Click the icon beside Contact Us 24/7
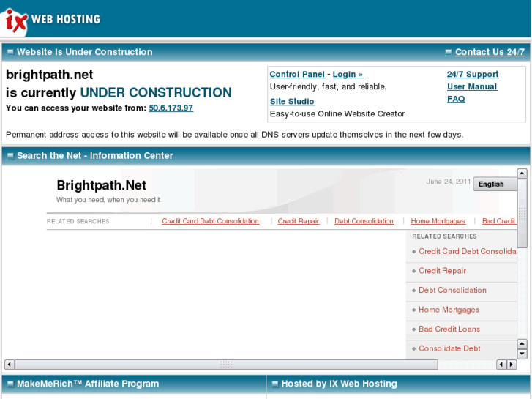Screen dimensions: 532x399 [x=449, y=52]
